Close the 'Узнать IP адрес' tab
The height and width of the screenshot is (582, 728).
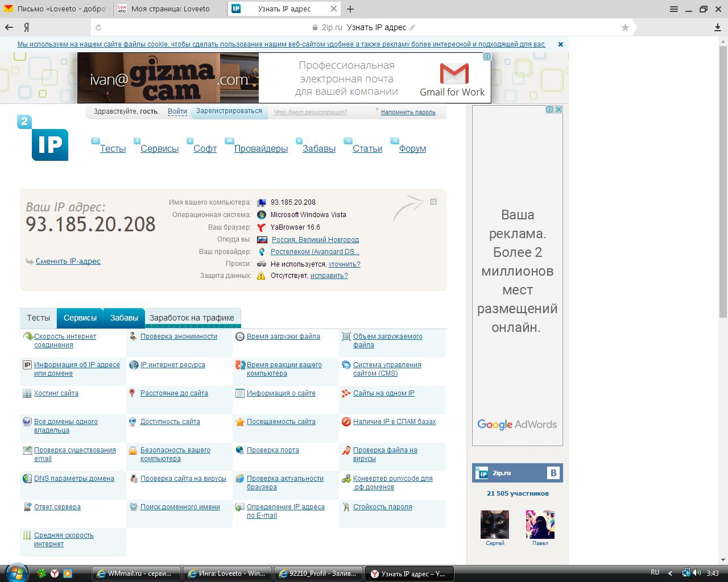point(334,9)
